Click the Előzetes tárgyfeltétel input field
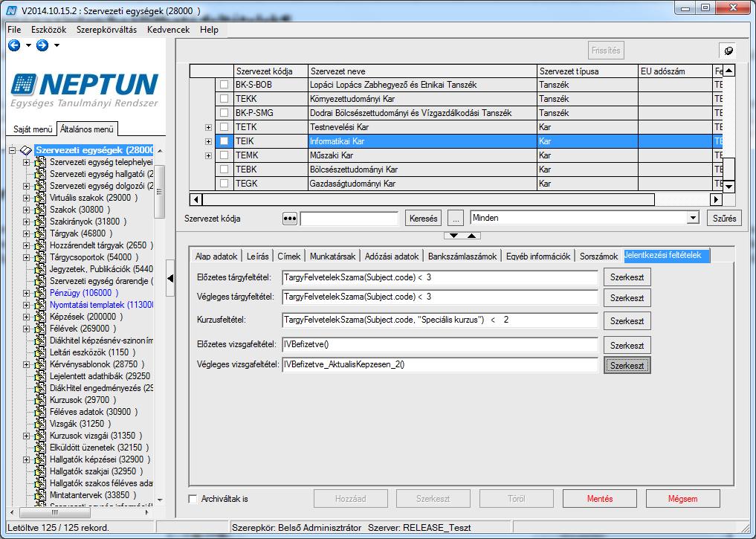 [x=440, y=278]
